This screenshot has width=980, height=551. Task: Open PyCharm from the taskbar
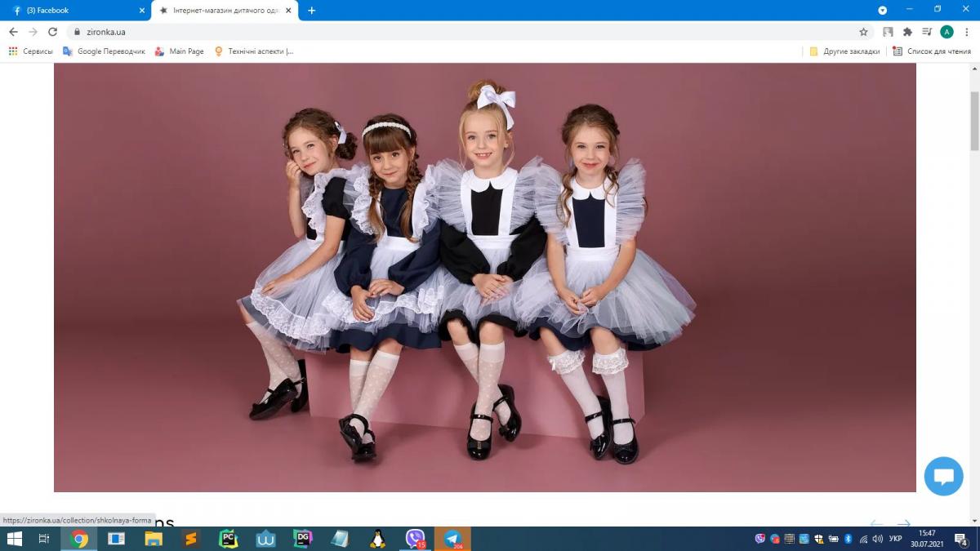pyautogui.click(x=228, y=539)
